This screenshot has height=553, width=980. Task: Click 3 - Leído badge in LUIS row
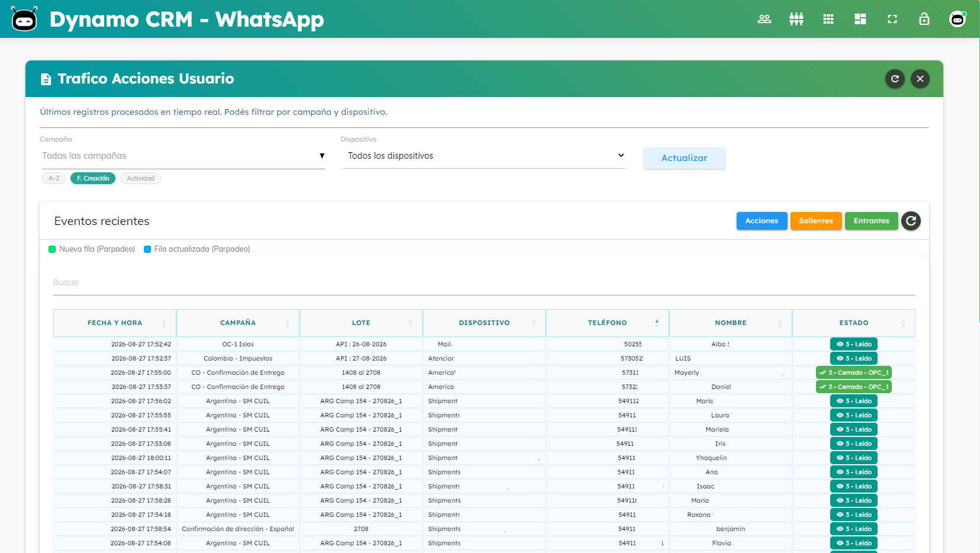[854, 358]
